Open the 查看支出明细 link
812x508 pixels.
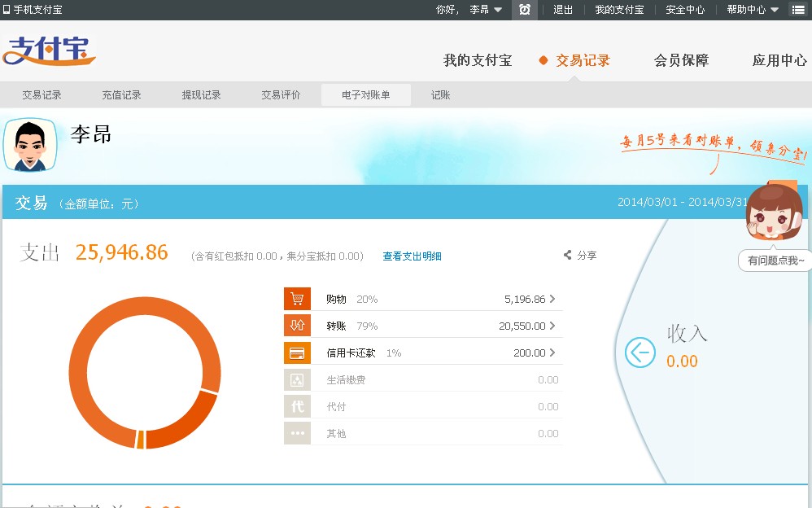point(412,256)
